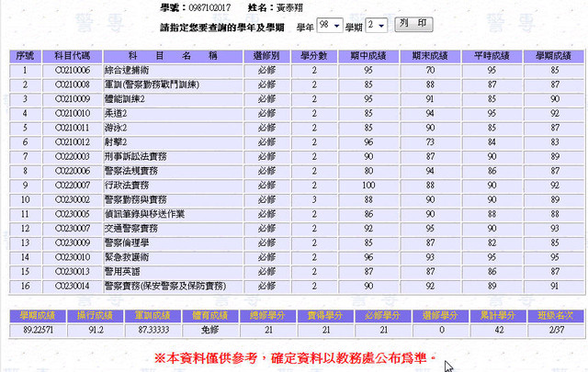This screenshot has height=372, width=588.
Task: Select course name 行政法實務
Action: click(x=127, y=186)
